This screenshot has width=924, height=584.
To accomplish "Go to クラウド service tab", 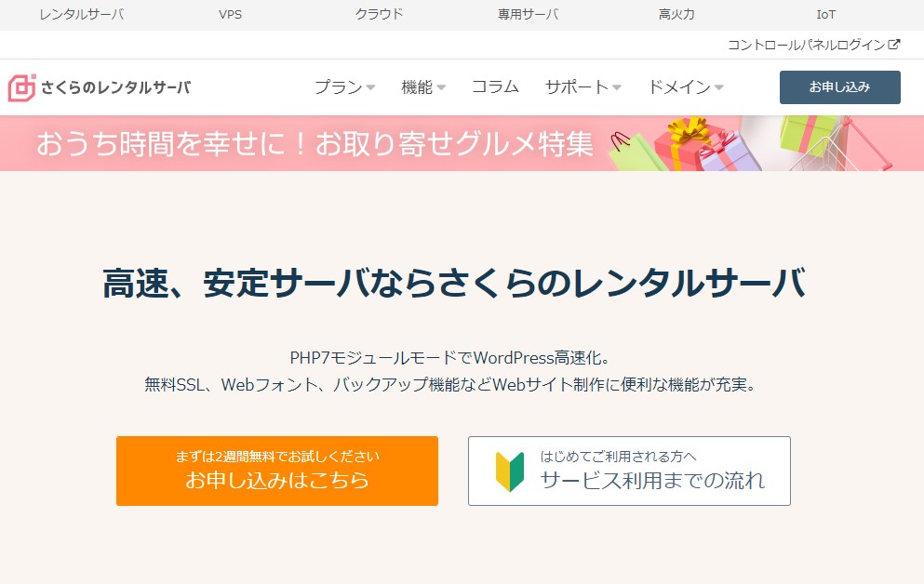I will coord(379,15).
